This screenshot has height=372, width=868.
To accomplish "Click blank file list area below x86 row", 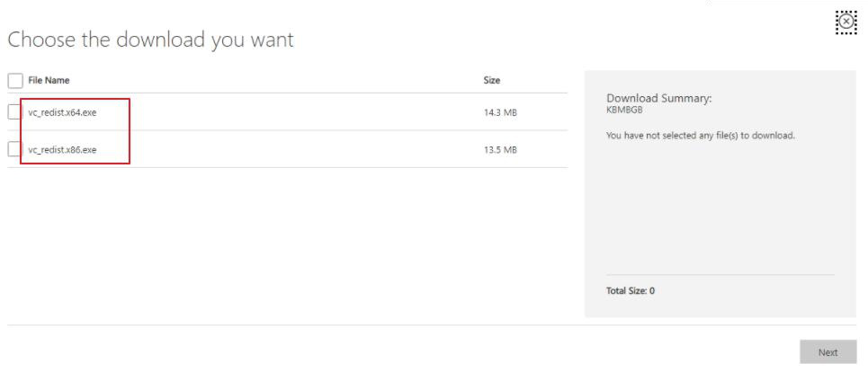I will [288, 243].
